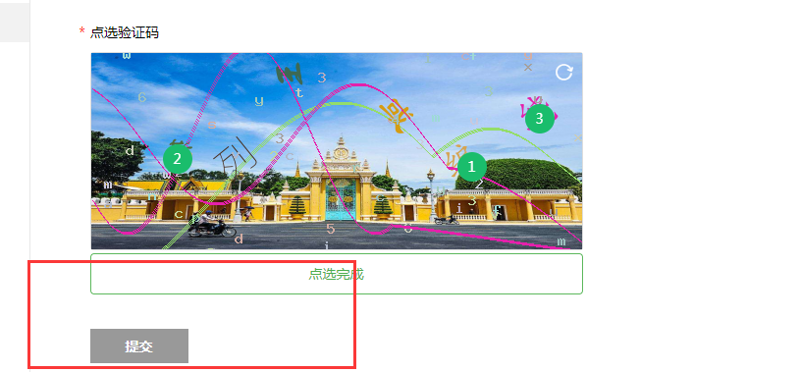Click the pink digit 5 on the road
This screenshot has width=800, height=372.
click(331, 229)
